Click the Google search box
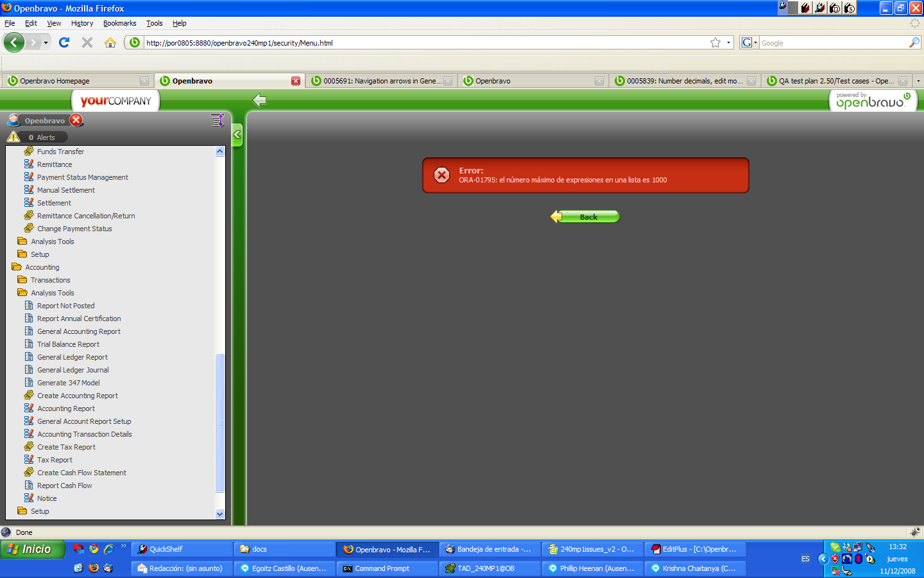 tap(834, 43)
